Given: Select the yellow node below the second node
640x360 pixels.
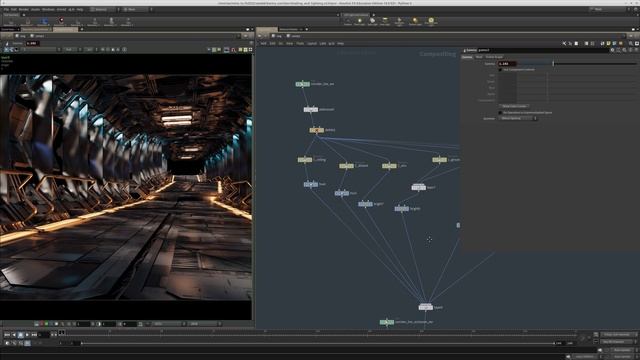Looking at the screenshot, I should [316, 130].
